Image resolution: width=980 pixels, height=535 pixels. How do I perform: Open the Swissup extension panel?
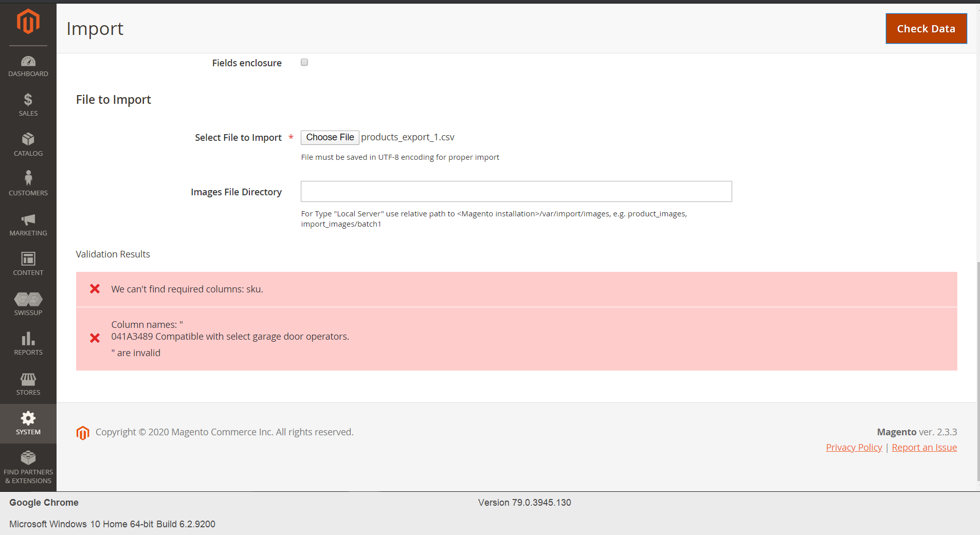tap(28, 303)
